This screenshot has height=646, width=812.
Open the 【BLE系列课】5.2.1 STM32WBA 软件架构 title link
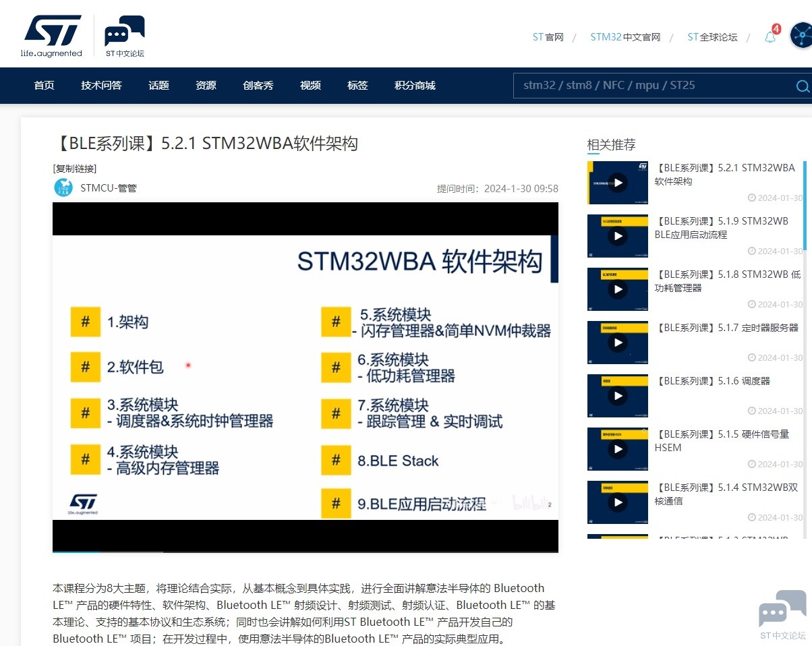pos(724,174)
